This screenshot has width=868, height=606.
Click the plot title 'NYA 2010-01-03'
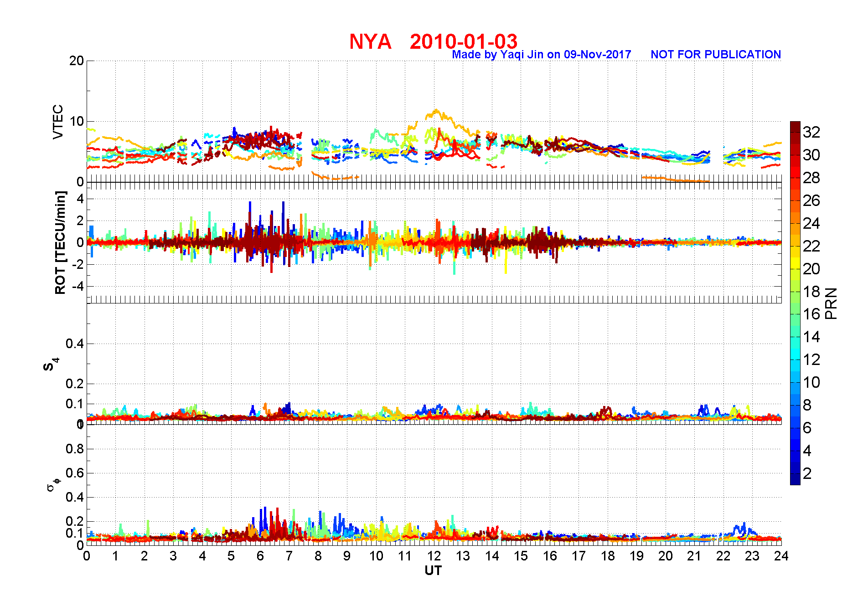(x=433, y=41)
